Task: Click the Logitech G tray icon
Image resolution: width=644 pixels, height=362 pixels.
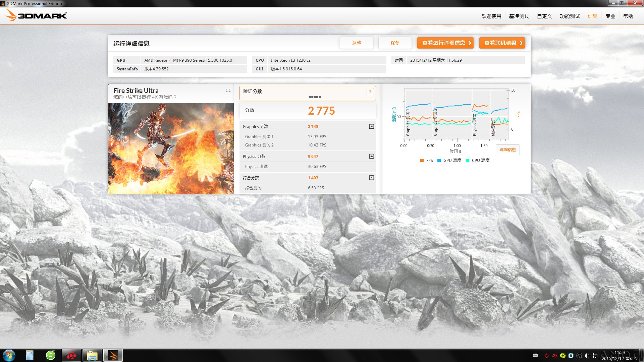Action: [579, 356]
